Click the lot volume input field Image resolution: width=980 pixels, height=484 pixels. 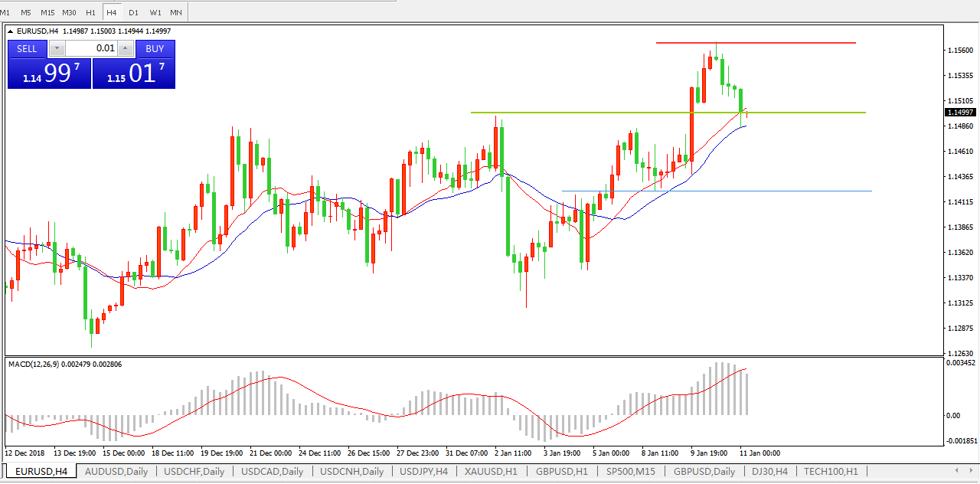(x=91, y=49)
